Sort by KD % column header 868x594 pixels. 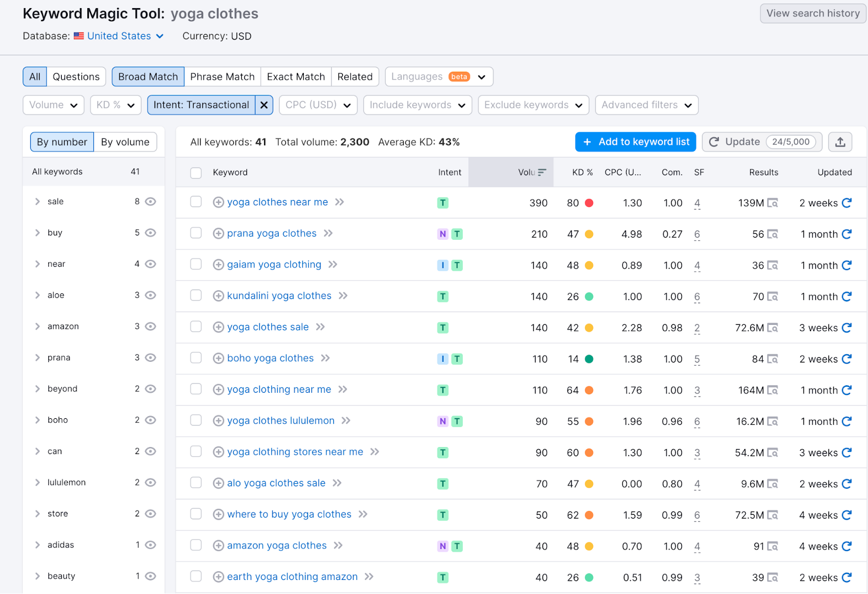[582, 173]
